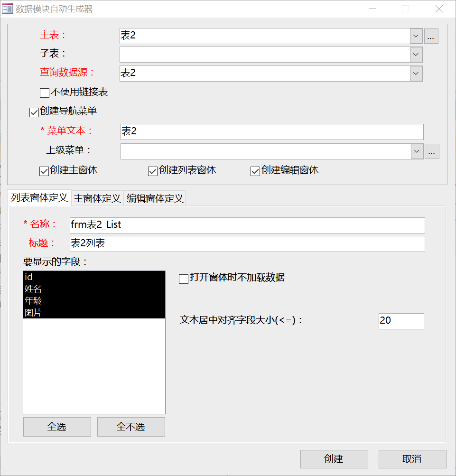Click the 主表 combo box text field
Image resolution: width=456 pixels, height=476 pixels.
point(265,36)
